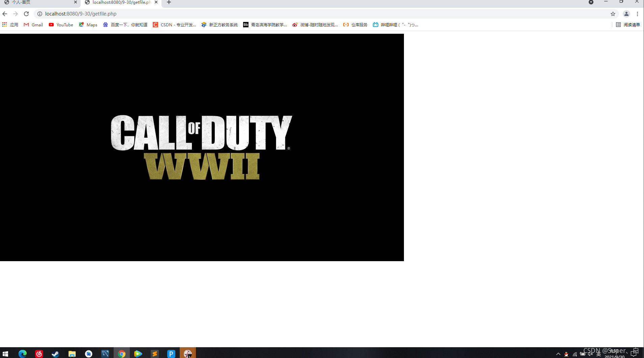Go forward with the forward arrow
The image size is (644, 358).
16,14
